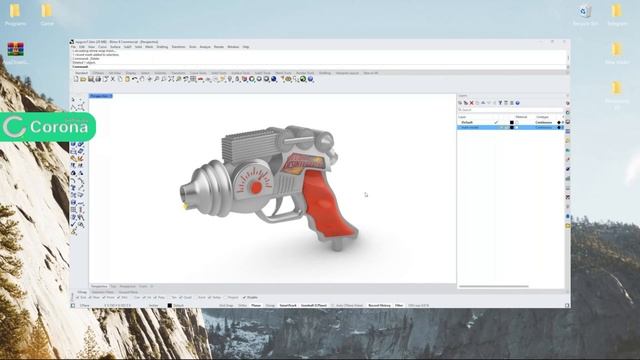Open the Surface menu
The width and height of the screenshot is (640, 360).
click(x=116, y=47)
